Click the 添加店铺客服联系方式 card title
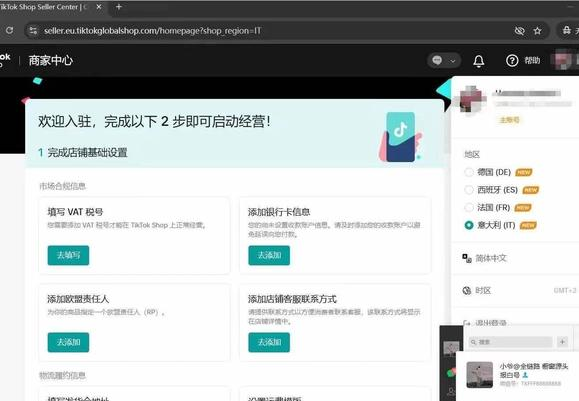 (x=292, y=299)
